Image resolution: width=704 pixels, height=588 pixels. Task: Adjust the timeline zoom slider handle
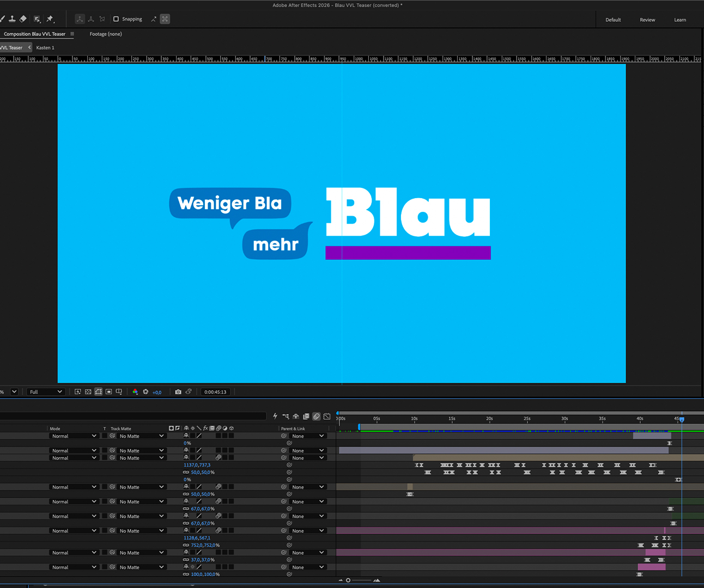(x=348, y=580)
